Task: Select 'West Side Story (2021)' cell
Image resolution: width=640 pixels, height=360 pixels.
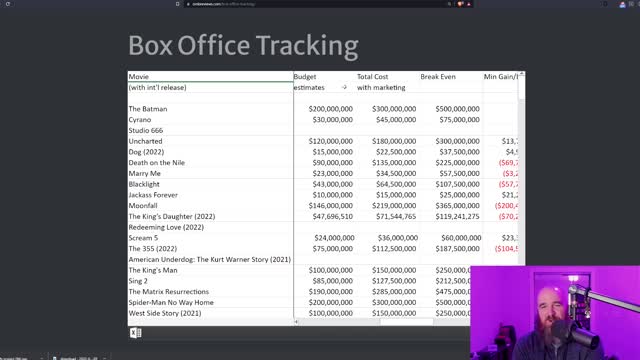Action: tap(211, 313)
